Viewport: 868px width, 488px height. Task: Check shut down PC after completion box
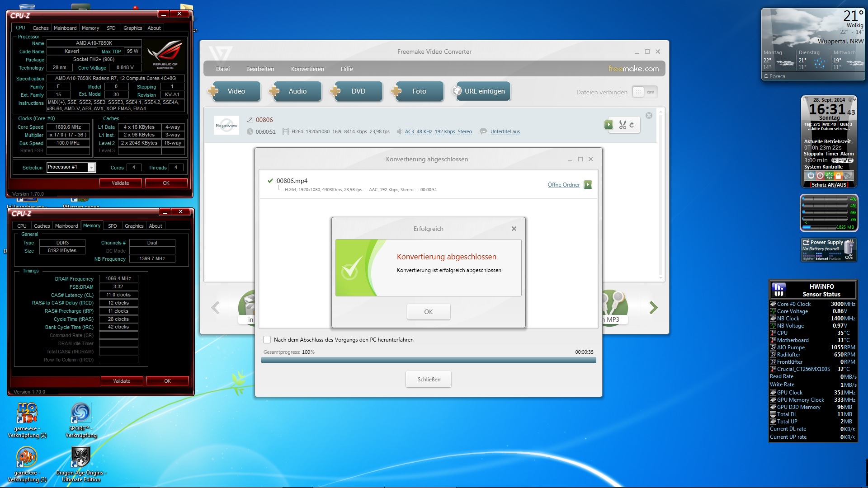click(x=267, y=340)
